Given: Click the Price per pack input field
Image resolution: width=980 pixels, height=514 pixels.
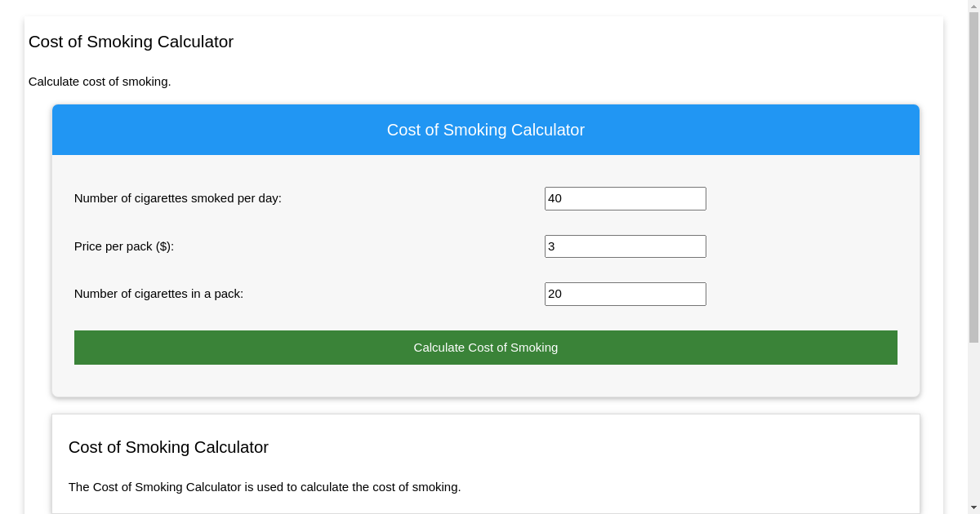Looking at the screenshot, I should tap(625, 246).
